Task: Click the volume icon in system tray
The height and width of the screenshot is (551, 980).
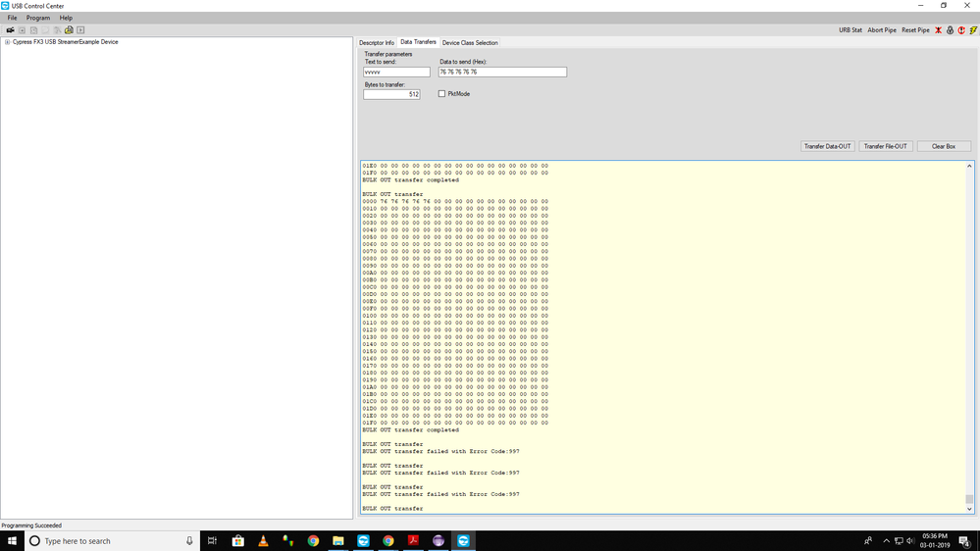Action: (x=910, y=541)
